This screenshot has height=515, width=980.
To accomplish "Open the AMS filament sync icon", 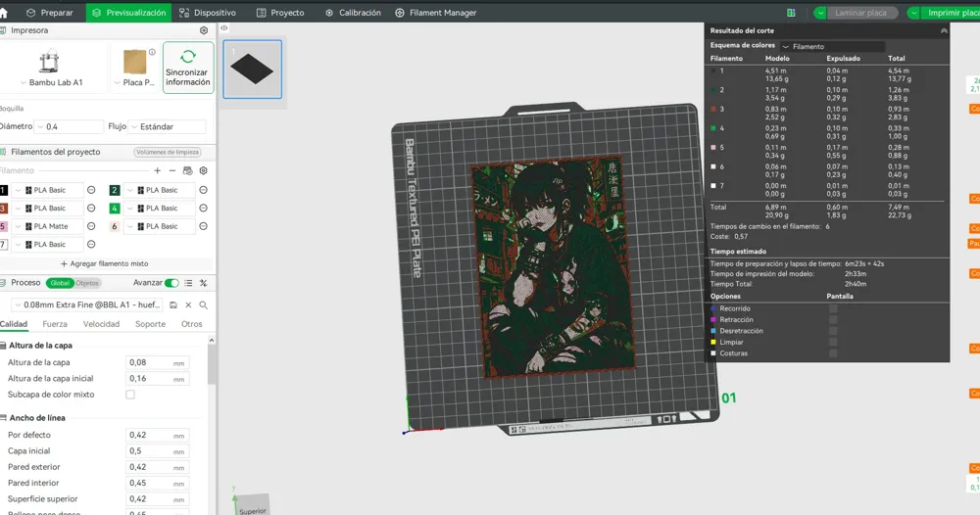I will (x=187, y=170).
